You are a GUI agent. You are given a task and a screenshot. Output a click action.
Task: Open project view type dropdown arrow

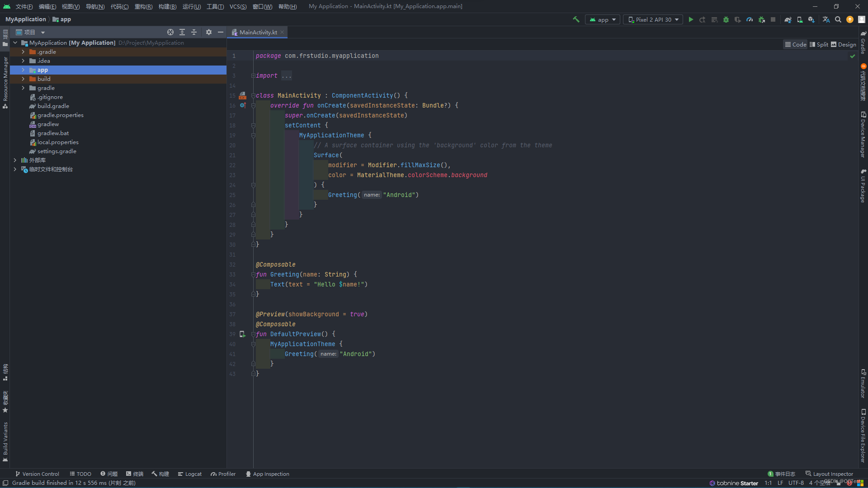(43, 33)
